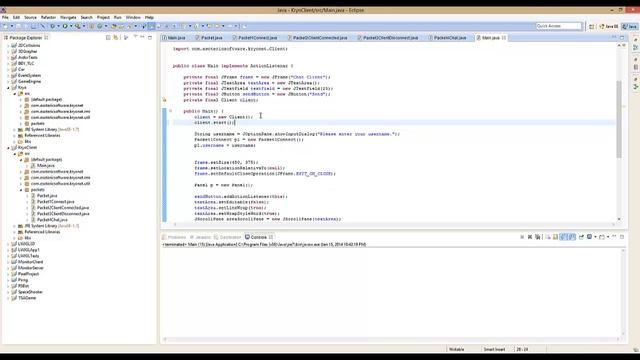Select Packet.java in the KryoClient packets package
Image resolution: width=640 pixels, height=360 pixels.
(x=47, y=196)
